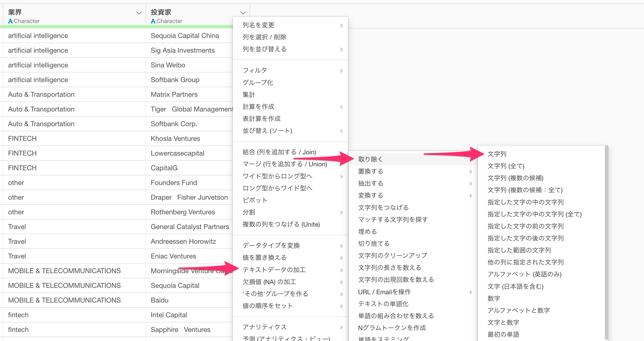Open the 取り除く submenu item
Image resolution: width=644 pixels, height=341 pixels.
tap(413, 159)
